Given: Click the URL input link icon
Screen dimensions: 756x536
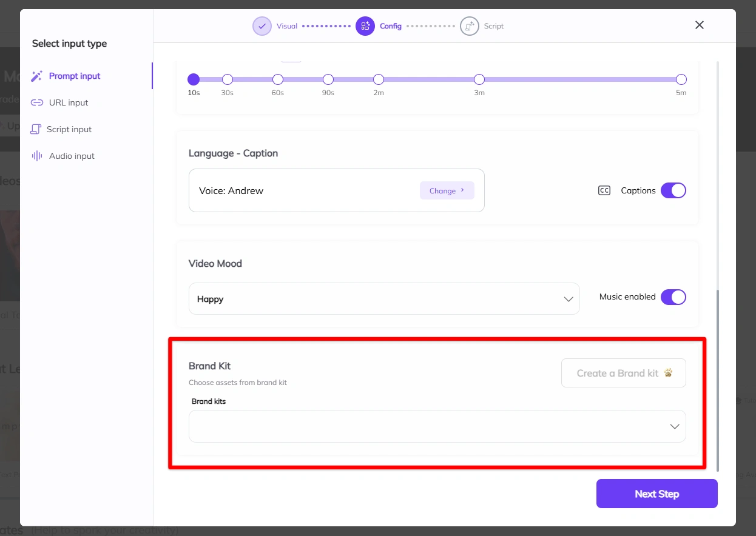Looking at the screenshot, I should point(37,102).
